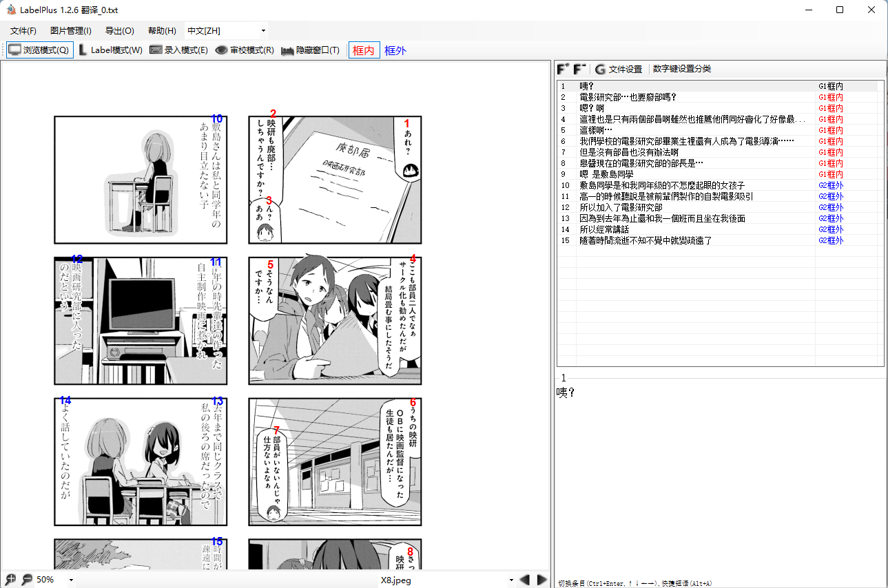
Task: Open the 帮助(H) help menu
Action: tap(162, 31)
